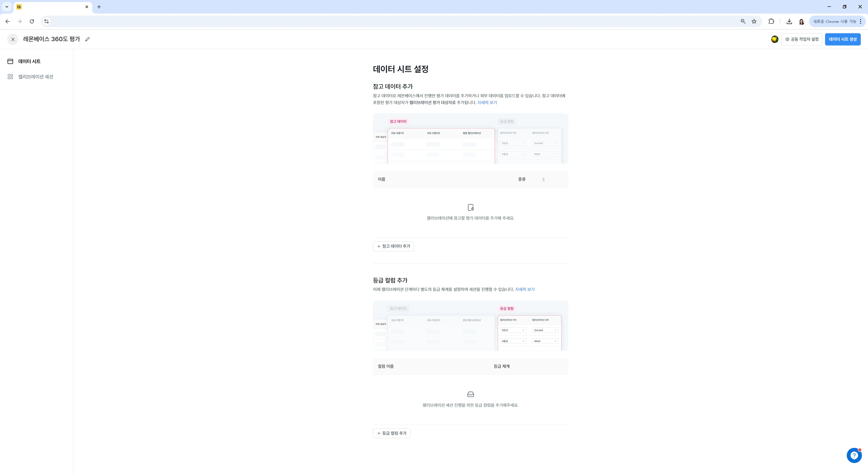Open the 데이터 시트 sidebar section

click(x=29, y=61)
